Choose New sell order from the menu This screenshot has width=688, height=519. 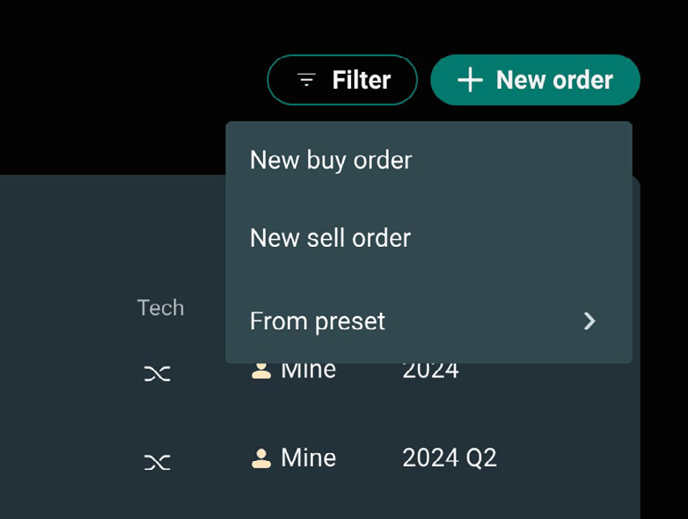tap(429, 238)
